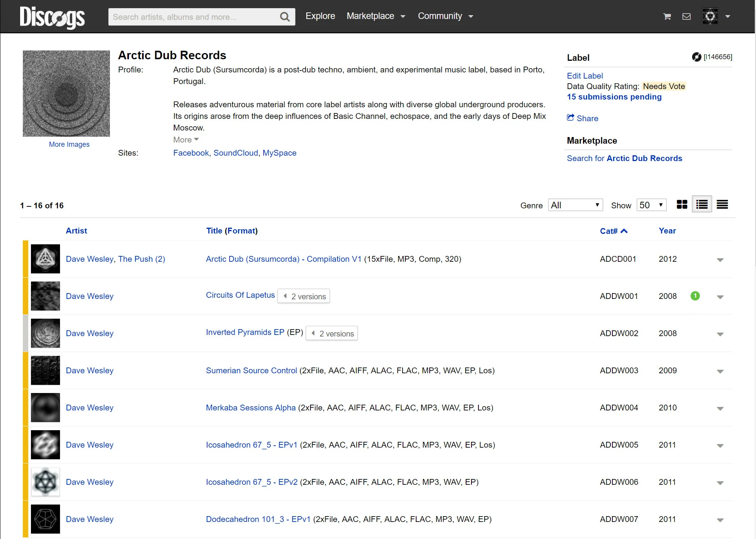Expand 2 versions of Circuits Of Lapetus
Viewport: 756px width, 539px height.
(x=304, y=296)
